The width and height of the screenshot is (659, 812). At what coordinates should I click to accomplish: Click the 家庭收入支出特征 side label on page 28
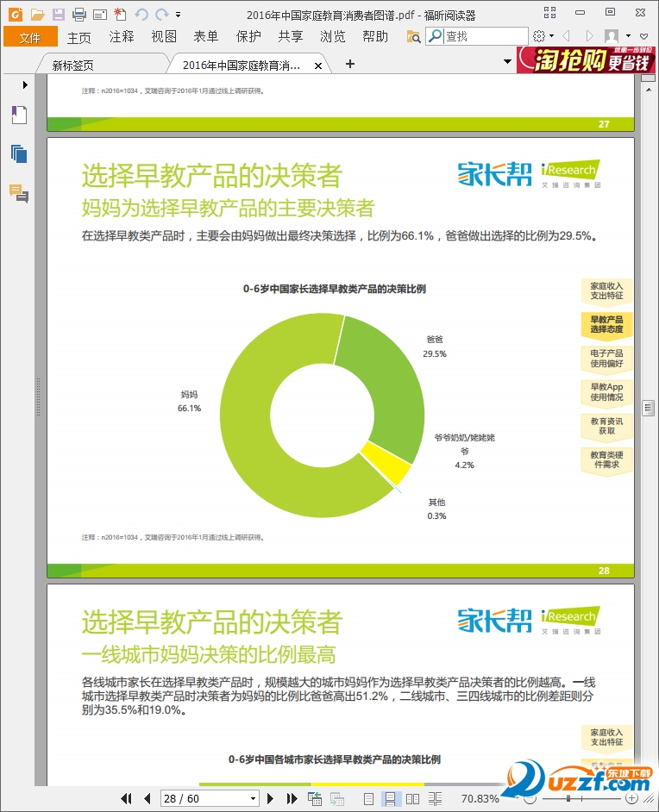[606, 291]
